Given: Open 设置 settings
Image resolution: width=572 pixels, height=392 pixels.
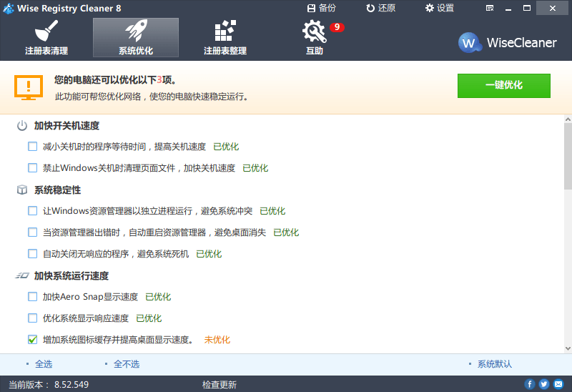Looking at the screenshot, I should [x=440, y=8].
